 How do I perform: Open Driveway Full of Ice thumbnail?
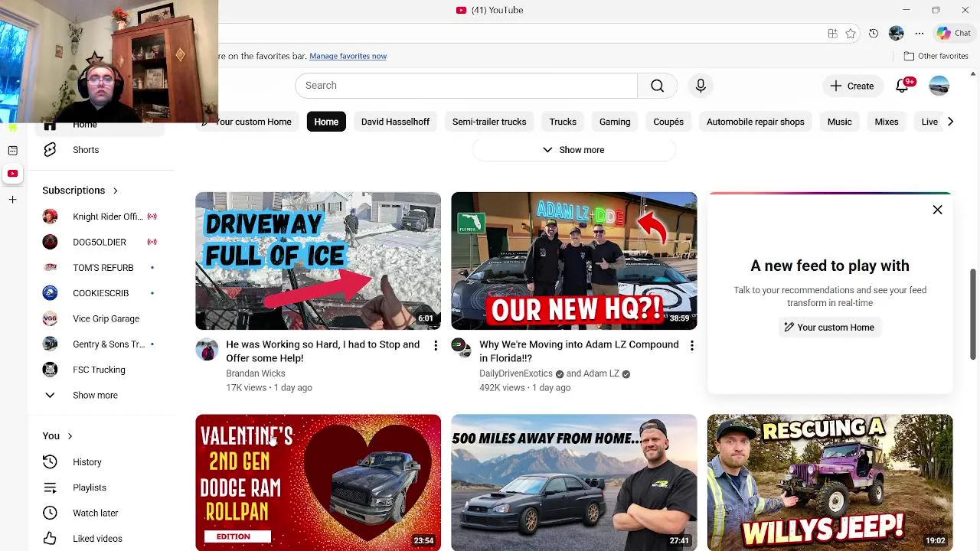318,261
